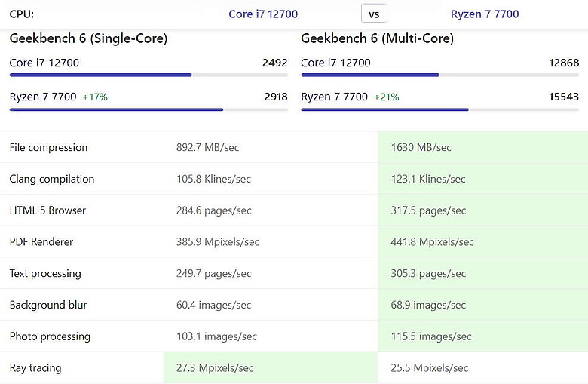This screenshot has width=588, height=384.
Task: Click the multi-core score 15543
Action: point(564,97)
